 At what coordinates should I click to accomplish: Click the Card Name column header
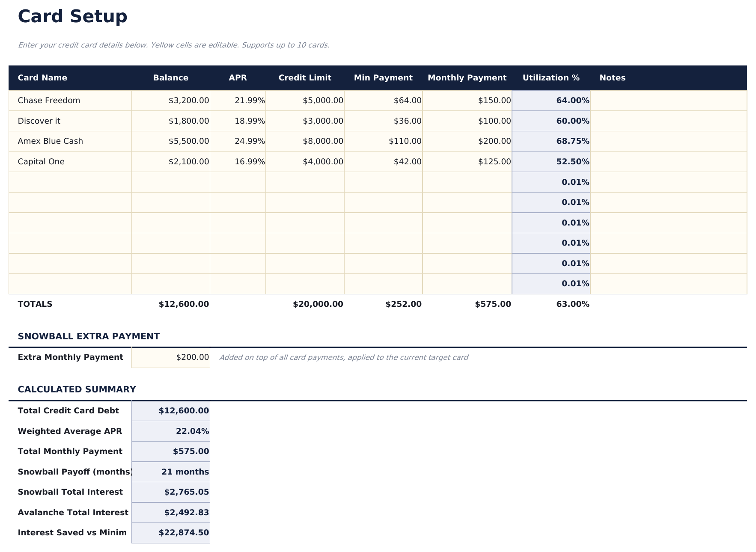[42, 77]
